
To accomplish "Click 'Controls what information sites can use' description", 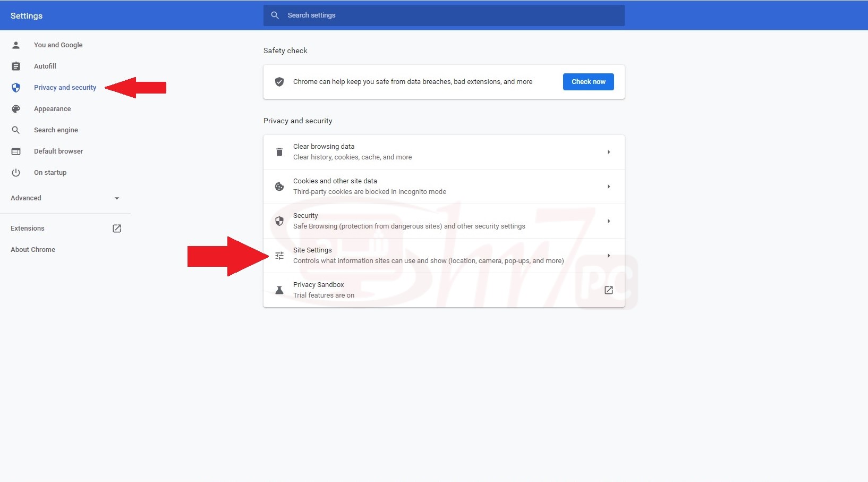I will (x=429, y=261).
